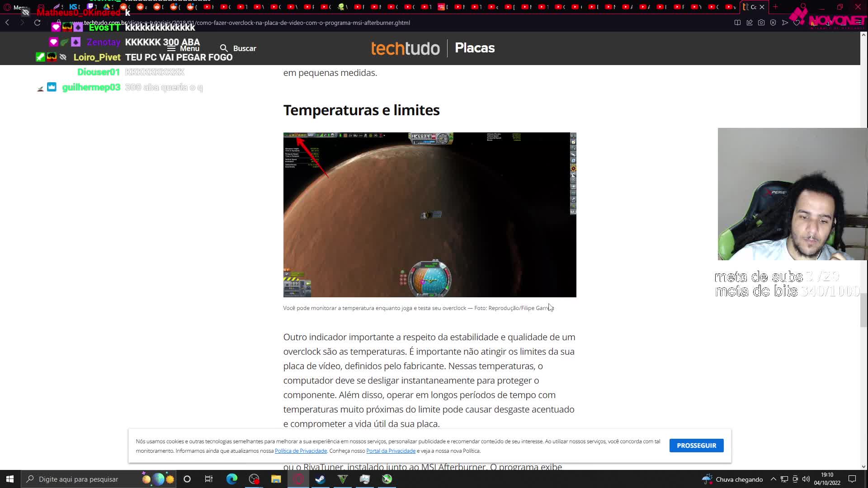The width and height of the screenshot is (868, 488).
Task: Click the photo caption Você pode monitorar
Action: click(419, 308)
